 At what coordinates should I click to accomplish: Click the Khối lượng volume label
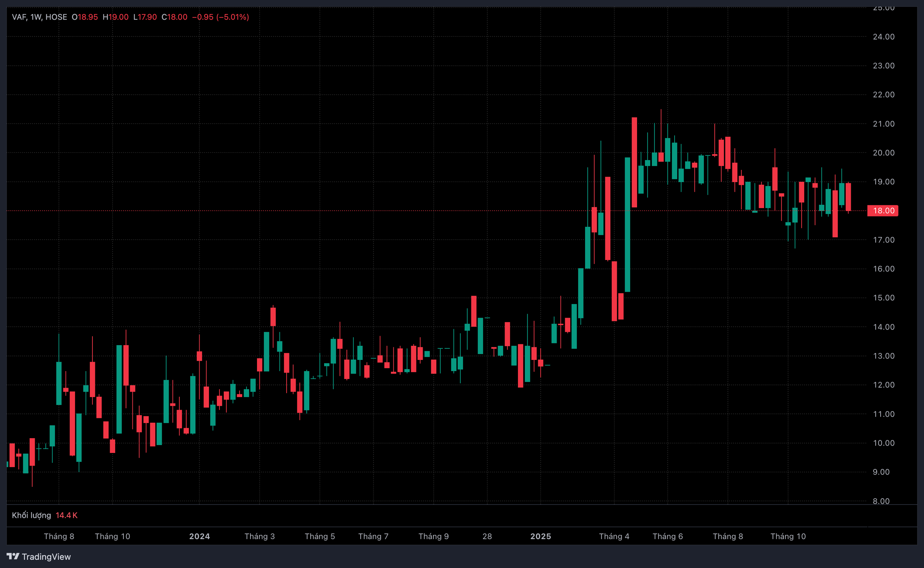pos(31,515)
